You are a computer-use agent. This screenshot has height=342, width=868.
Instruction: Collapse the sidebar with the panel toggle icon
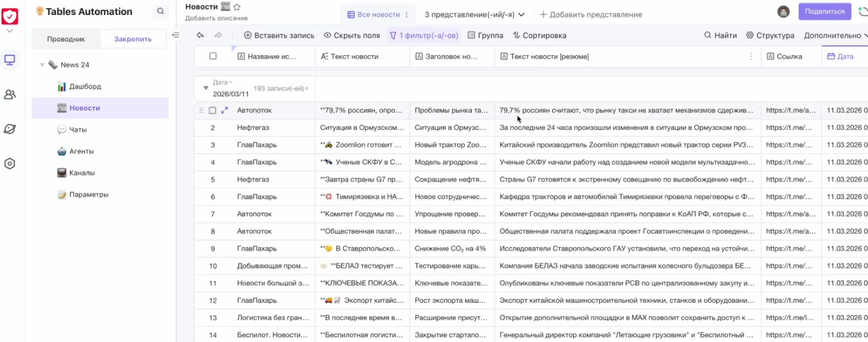pyautogui.click(x=176, y=35)
